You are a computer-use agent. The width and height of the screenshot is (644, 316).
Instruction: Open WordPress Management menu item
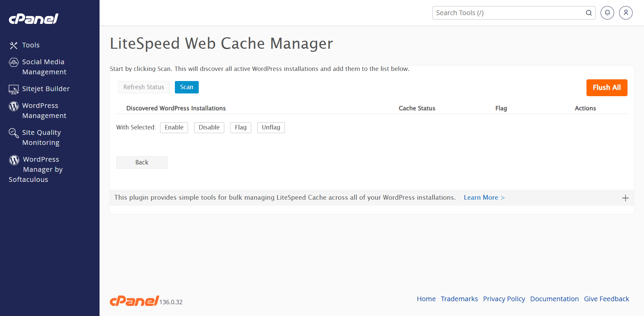pos(44,111)
